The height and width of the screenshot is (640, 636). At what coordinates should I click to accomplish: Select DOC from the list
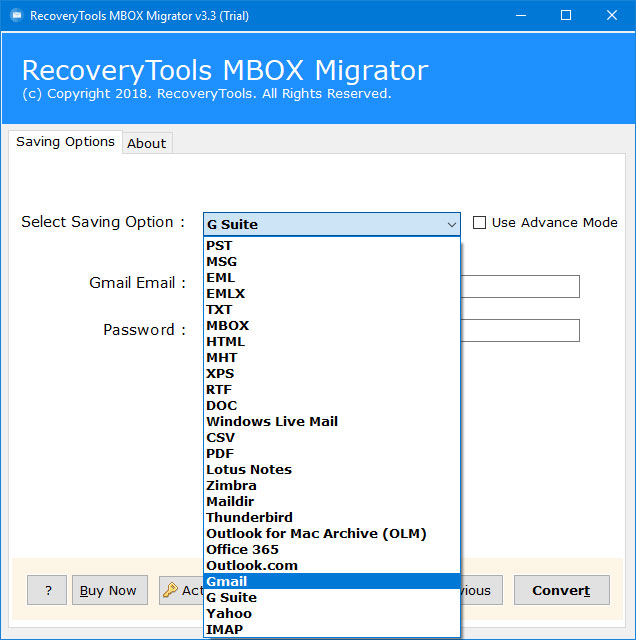[x=332, y=405]
